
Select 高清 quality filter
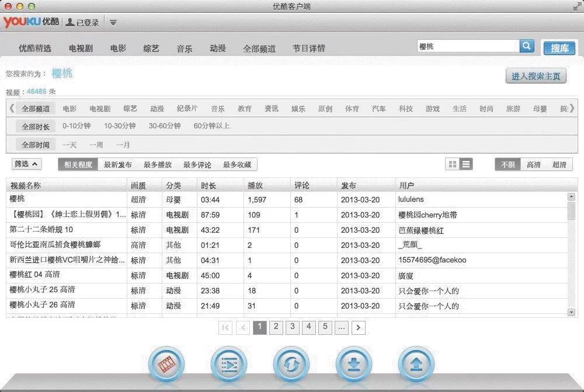click(x=533, y=164)
